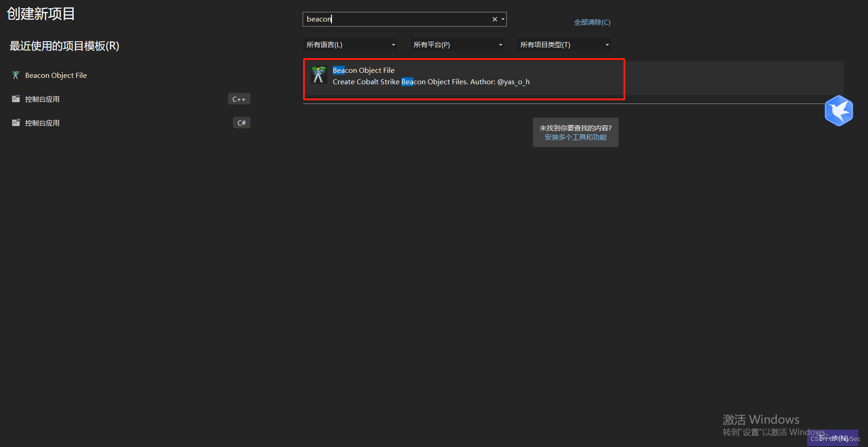
Task: Clear the search box with the X icon
Action: click(494, 19)
